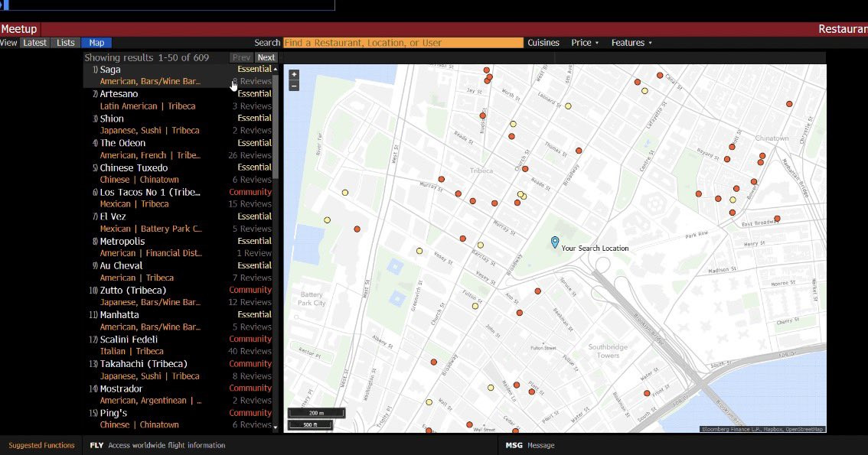Open the Cuisines filter
868x455 pixels.
[543, 43]
